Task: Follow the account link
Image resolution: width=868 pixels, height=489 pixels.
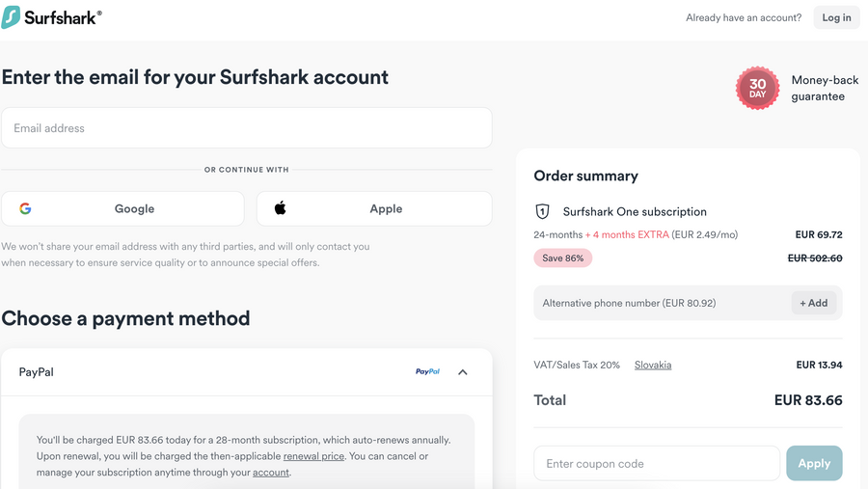Action: (x=271, y=473)
